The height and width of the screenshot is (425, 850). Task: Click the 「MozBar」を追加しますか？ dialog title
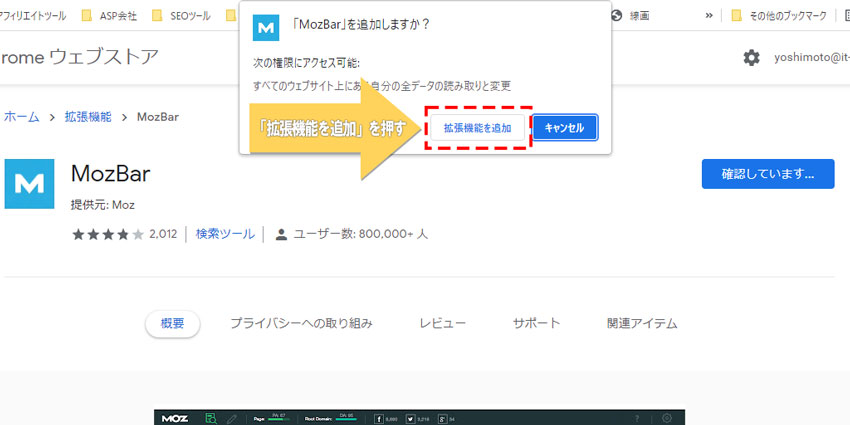click(361, 25)
